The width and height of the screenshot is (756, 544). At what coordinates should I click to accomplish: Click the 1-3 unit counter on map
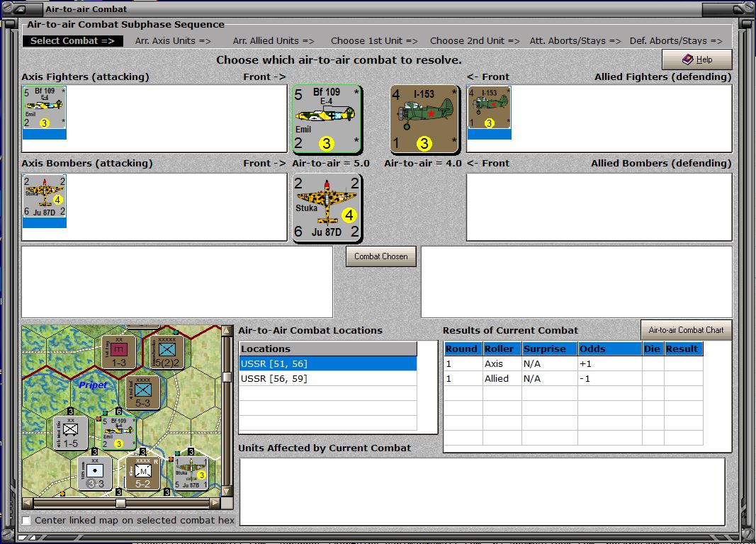(x=118, y=353)
